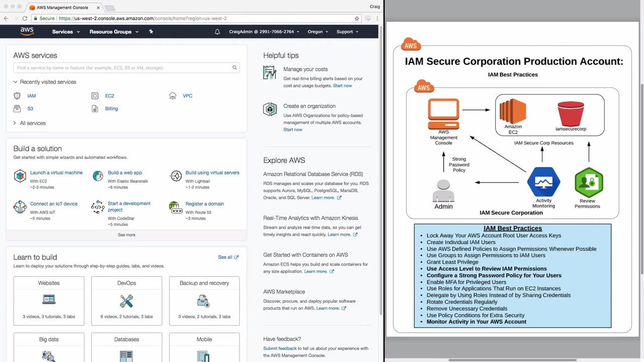The image size is (644, 362).
Task: Open the Services dropdown menu
Action: [x=66, y=32]
